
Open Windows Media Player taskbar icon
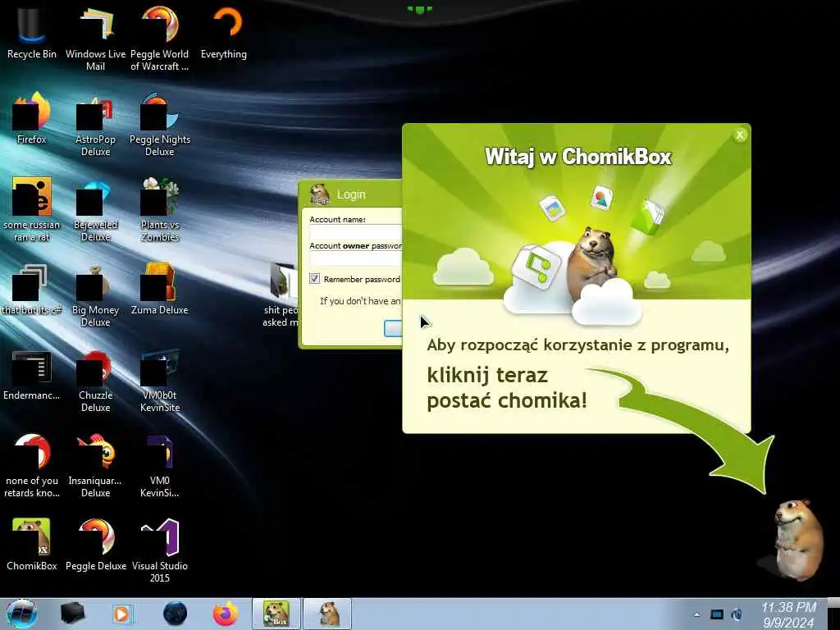[123, 614]
